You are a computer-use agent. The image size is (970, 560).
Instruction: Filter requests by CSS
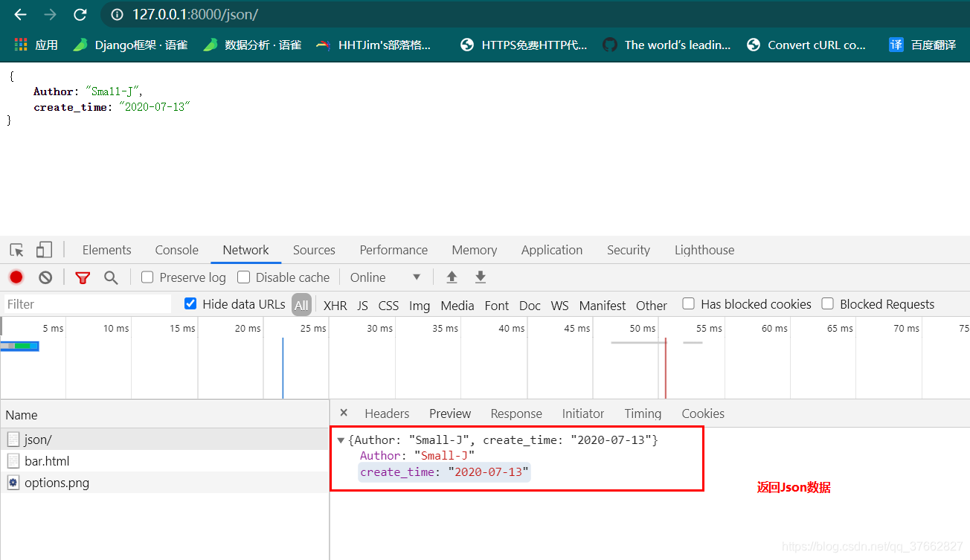point(388,305)
